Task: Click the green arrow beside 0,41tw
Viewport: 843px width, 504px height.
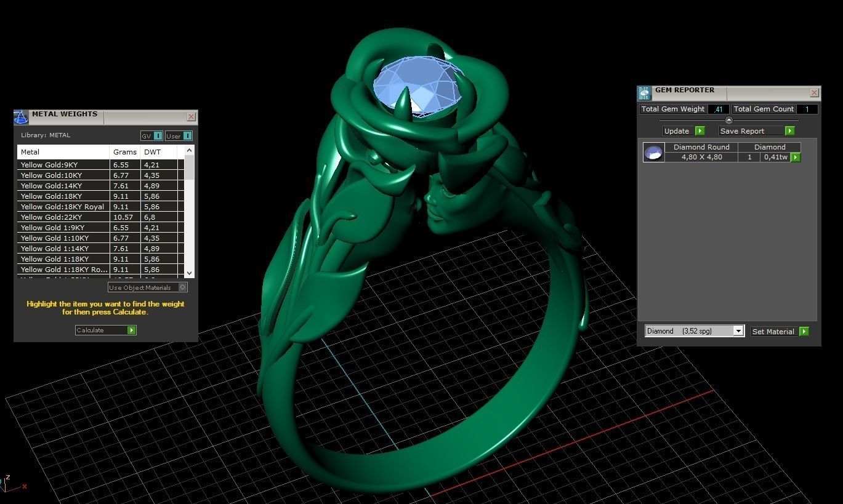Action: (796, 158)
